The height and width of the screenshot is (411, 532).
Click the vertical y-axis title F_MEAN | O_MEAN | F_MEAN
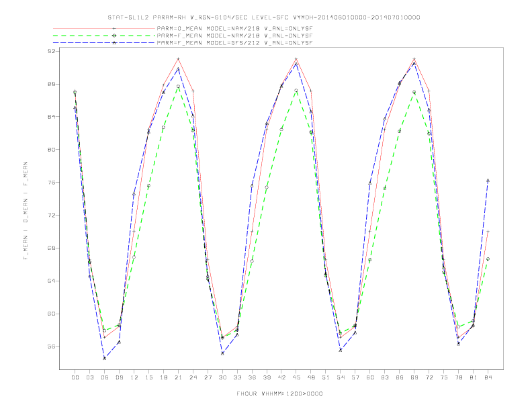[26, 211]
